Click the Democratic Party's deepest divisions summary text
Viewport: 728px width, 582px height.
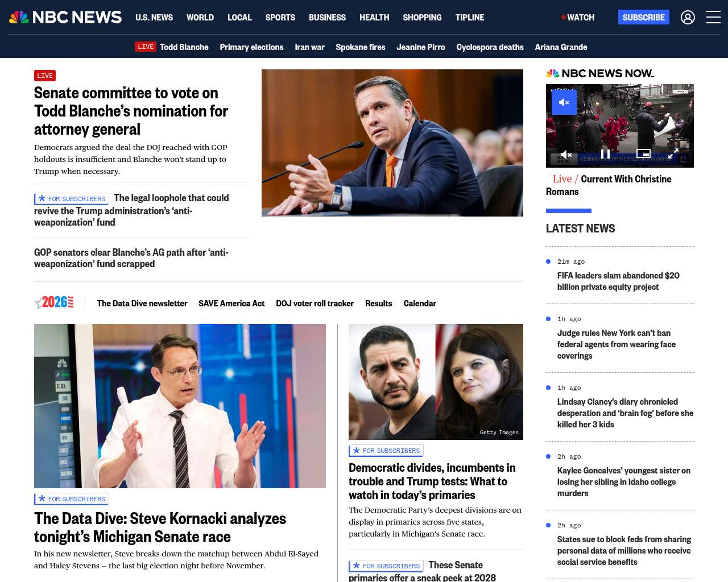pos(435,522)
